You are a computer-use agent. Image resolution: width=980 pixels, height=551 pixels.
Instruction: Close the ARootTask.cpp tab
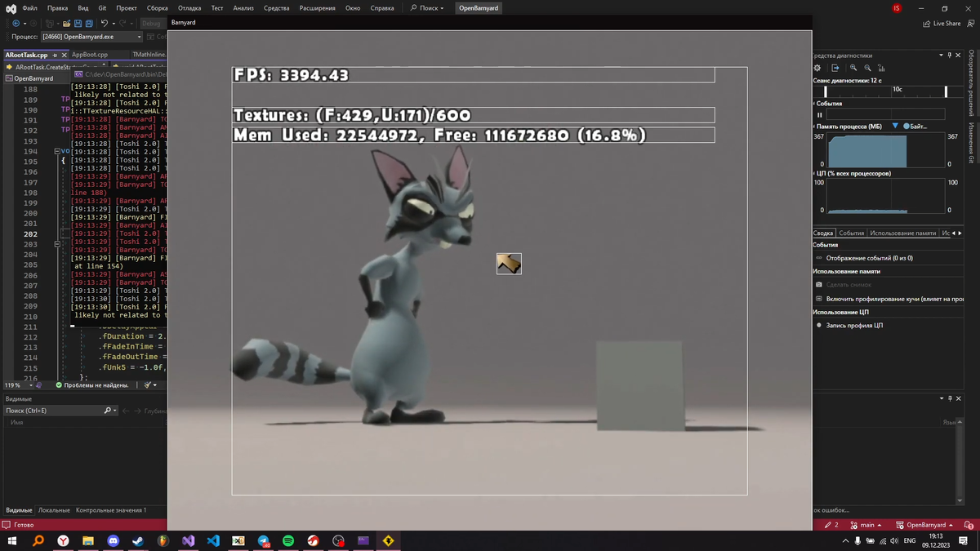coord(63,56)
